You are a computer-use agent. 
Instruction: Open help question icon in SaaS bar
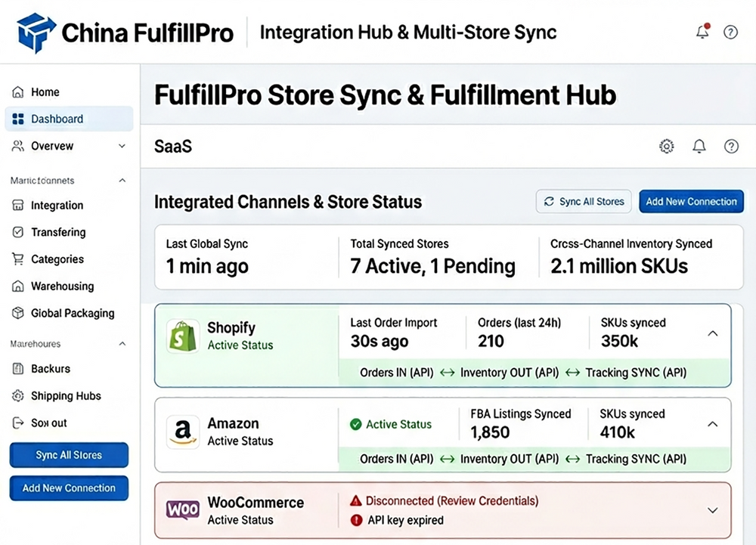[x=731, y=146]
